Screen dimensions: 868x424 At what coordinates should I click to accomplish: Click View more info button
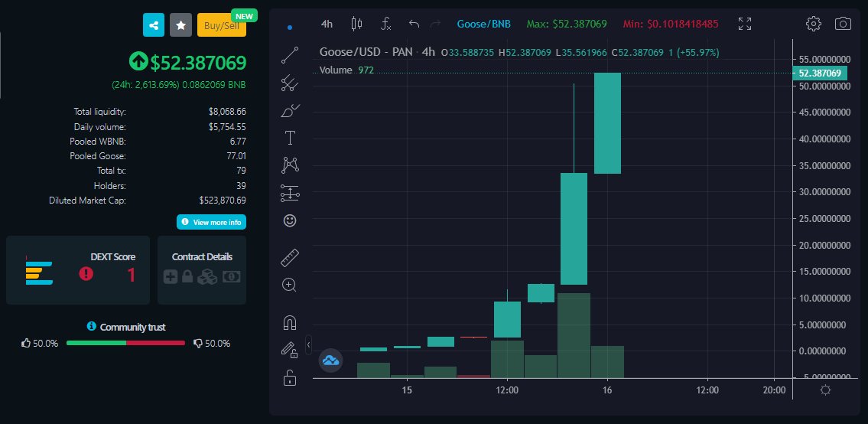[x=212, y=222]
